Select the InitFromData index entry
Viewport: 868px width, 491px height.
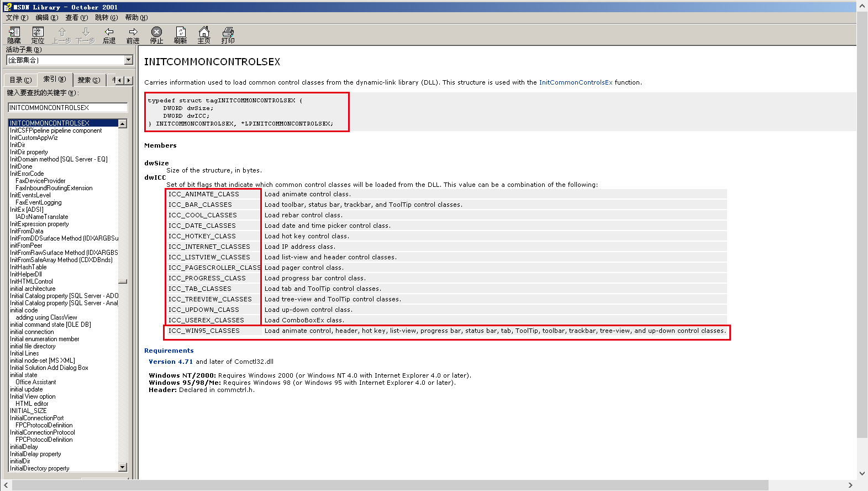click(27, 231)
